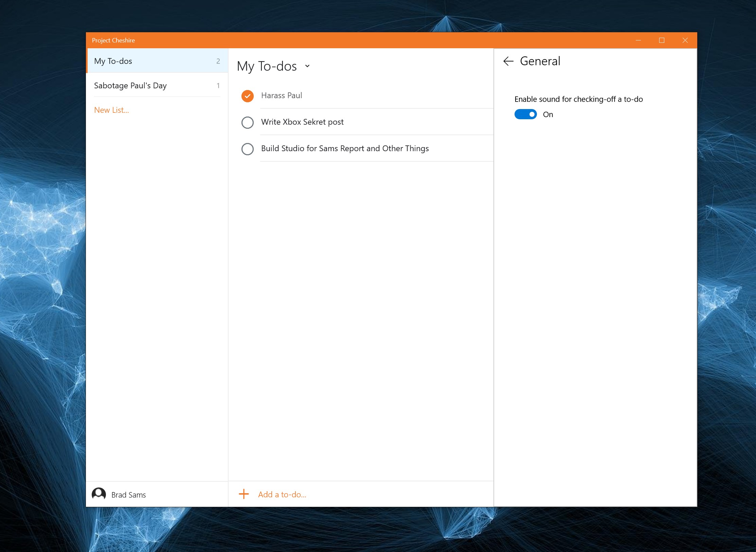Viewport: 756px width, 552px height.
Task: Click New List... link
Action: [x=111, y=110]
